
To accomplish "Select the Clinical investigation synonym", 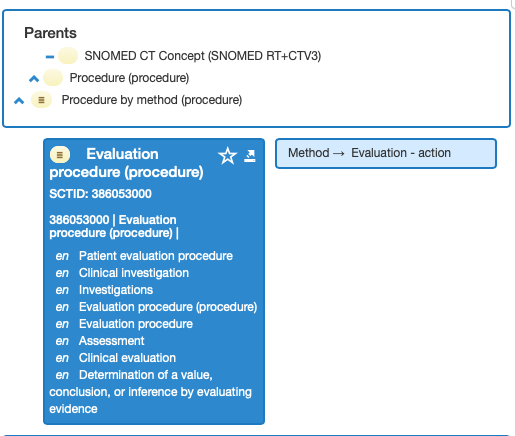I will pyautogui.click(x=134, y=273).
